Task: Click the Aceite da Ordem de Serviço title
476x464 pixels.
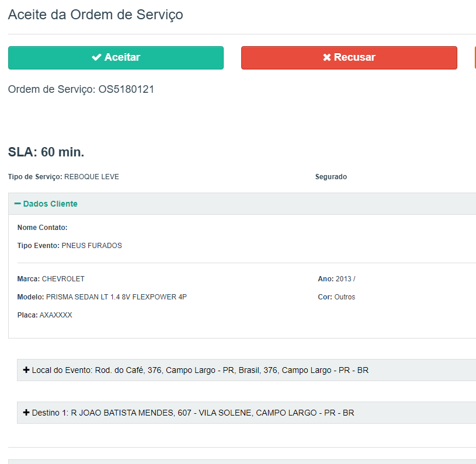Action: coord(95,15)
